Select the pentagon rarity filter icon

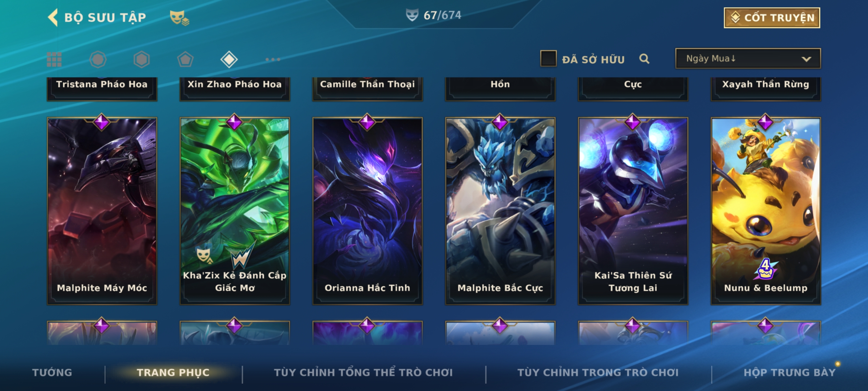coord(185,59)
